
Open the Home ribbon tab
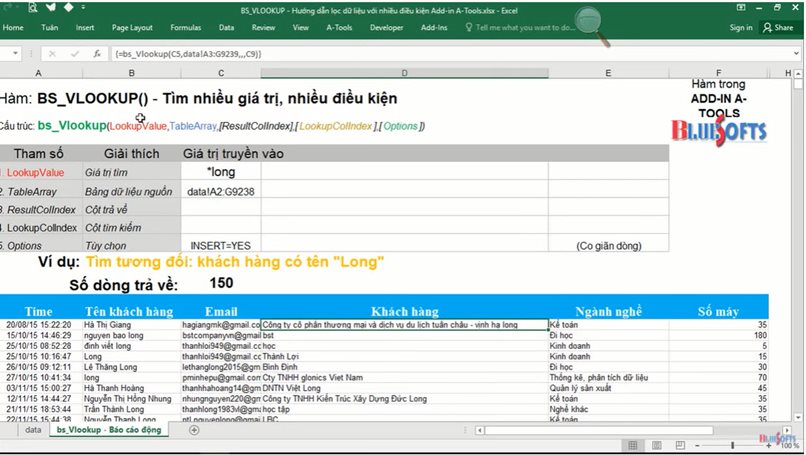[x=13, y=28]
